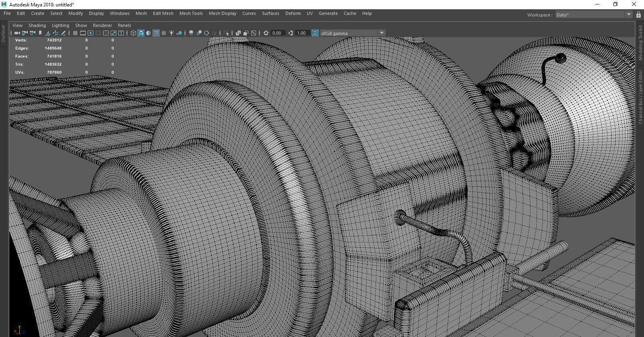Image resolution: width=644 pixels, height=337 pixels.
Task: Open the Panels menu
Action: point(124,25)
